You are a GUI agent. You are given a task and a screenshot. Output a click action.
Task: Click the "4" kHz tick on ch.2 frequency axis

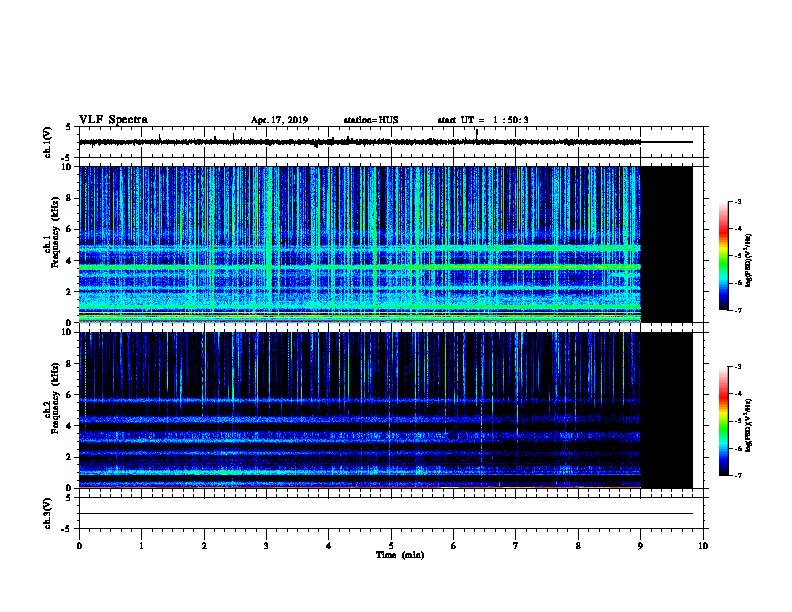click(71, 426)
